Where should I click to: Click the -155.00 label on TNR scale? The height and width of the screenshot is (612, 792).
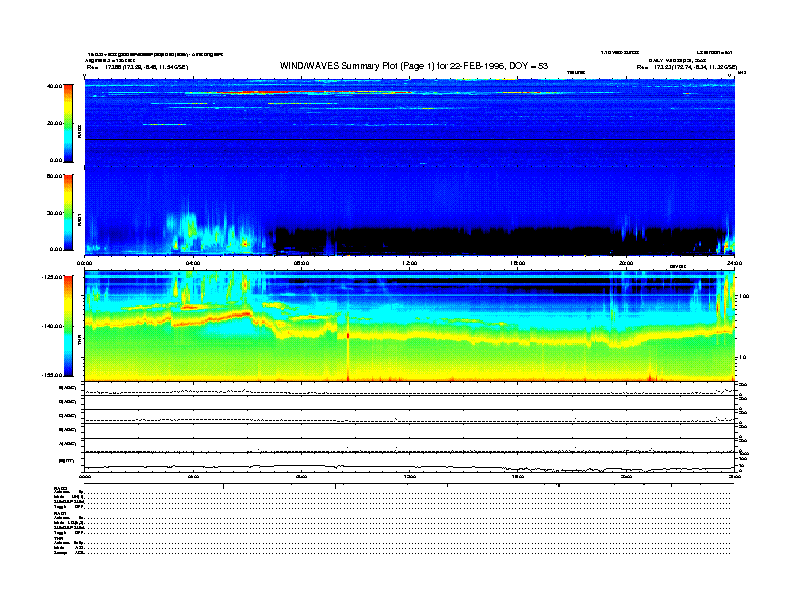tap(52, 375)
